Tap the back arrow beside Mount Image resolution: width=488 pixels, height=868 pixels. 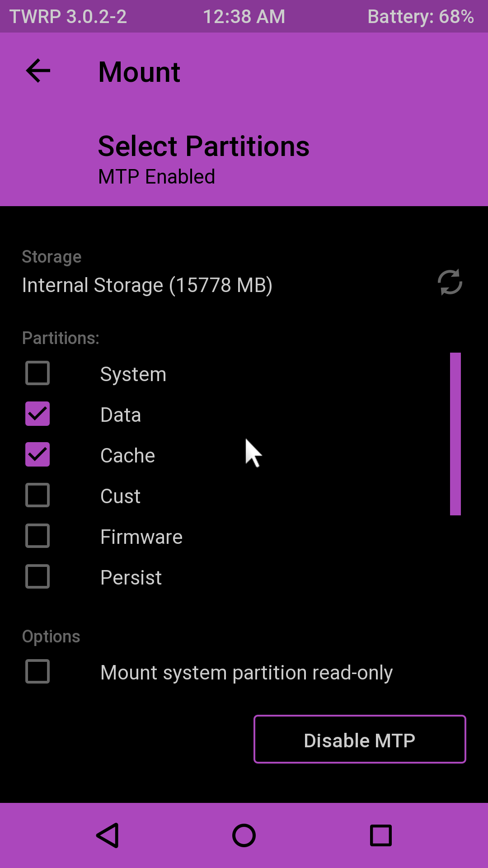pos(38,71)
